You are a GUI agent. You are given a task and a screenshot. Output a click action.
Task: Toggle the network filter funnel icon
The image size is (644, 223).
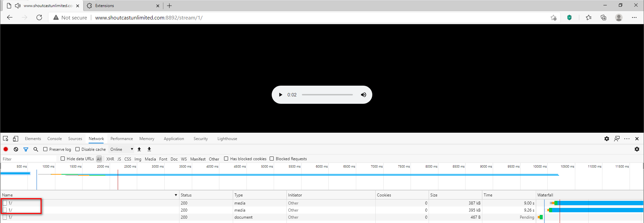pyautogui.click(x=26, y=149)
